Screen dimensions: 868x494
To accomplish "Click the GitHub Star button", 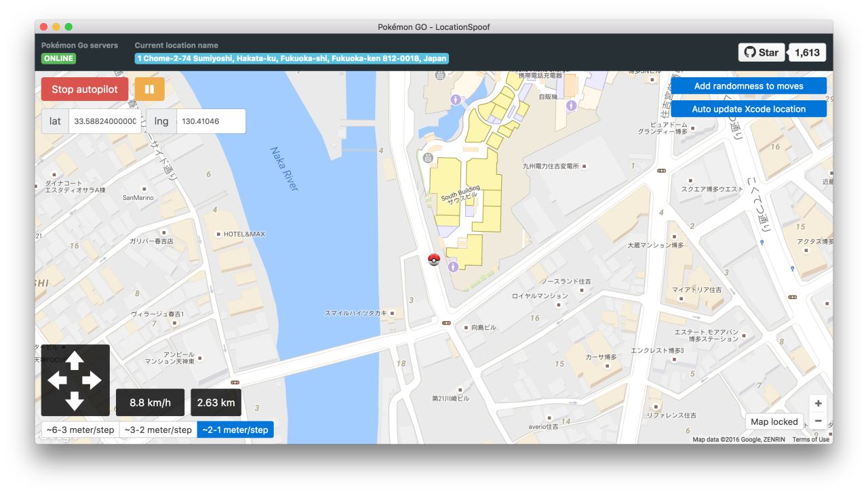I will (x=762, y=52).
